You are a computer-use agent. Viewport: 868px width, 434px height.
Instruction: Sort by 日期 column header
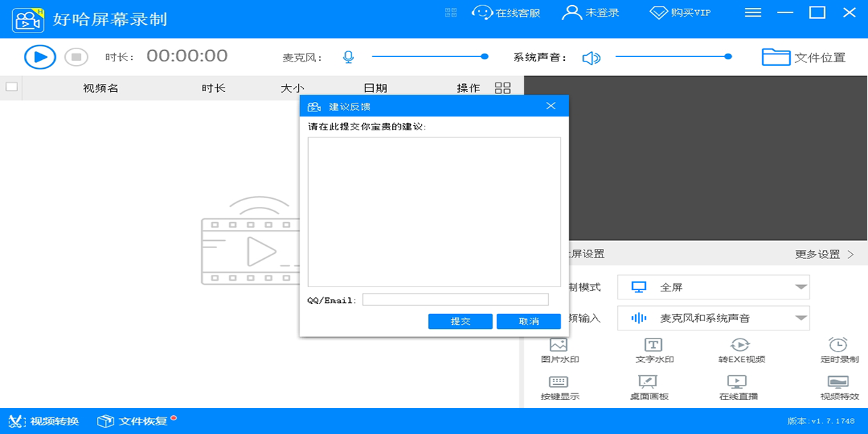375,88
